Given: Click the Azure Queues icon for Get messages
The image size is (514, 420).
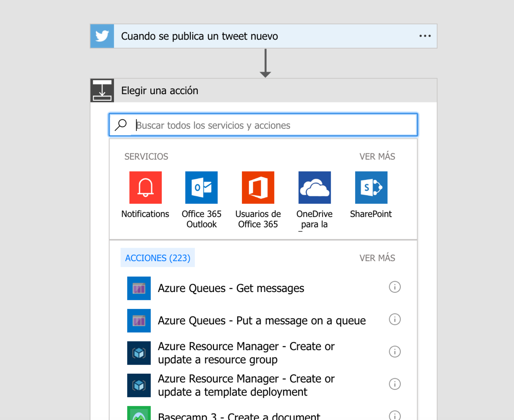Looking at the screenshot, I should click(x=139, y=288).
